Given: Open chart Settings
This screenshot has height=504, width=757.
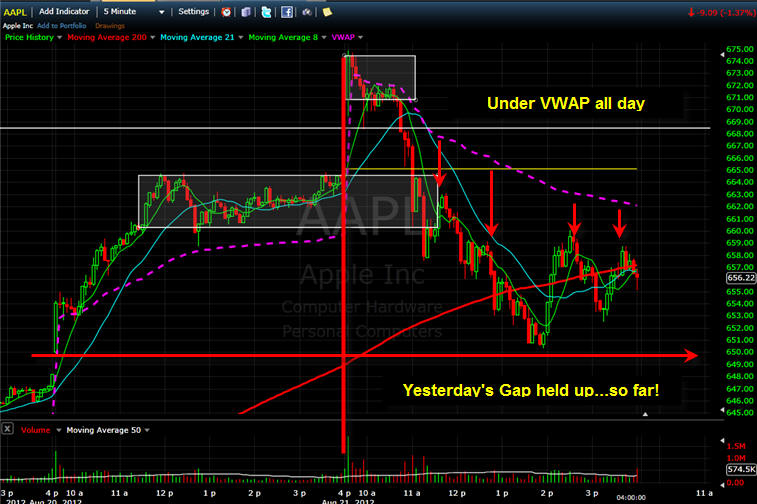Looking at the screenshot, I should pos(194,12).
